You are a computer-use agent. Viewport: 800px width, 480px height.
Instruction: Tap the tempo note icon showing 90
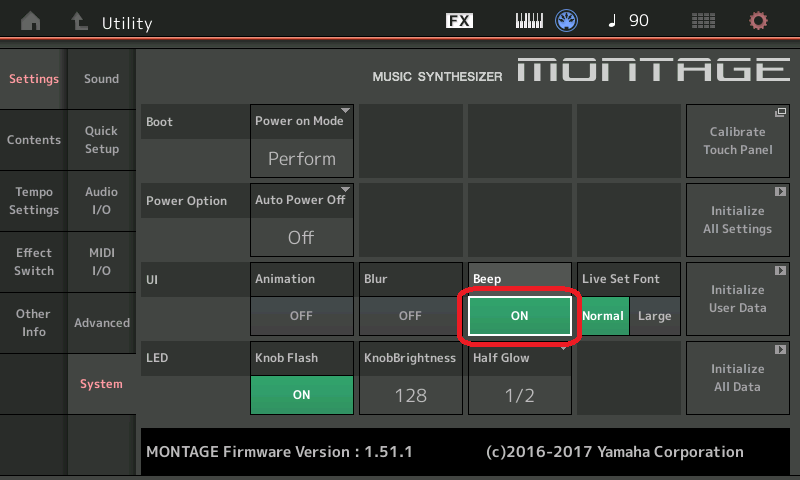pos(629,21)
